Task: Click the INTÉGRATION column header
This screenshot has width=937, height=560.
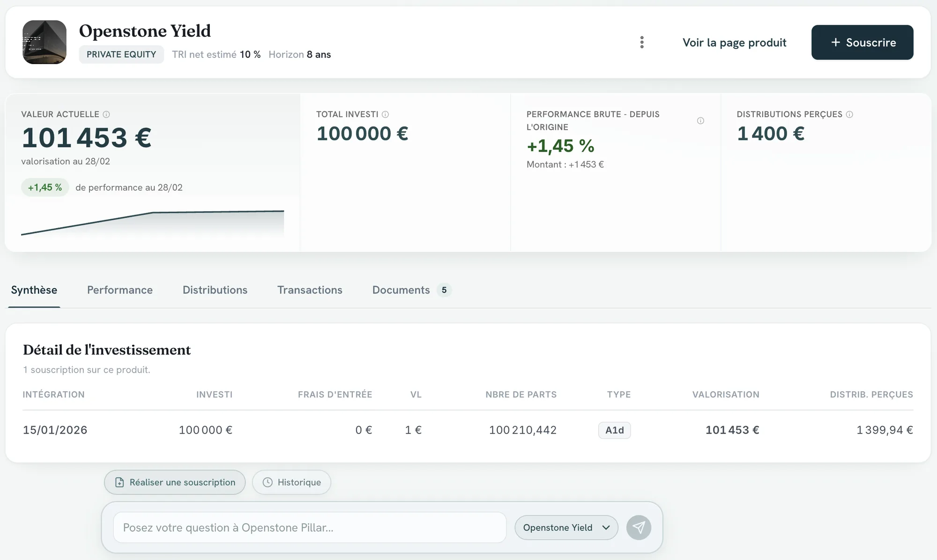Action: 54,395
